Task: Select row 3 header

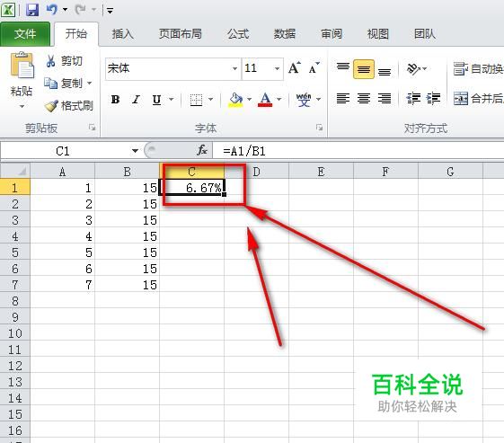Action: tap(15, 220)
